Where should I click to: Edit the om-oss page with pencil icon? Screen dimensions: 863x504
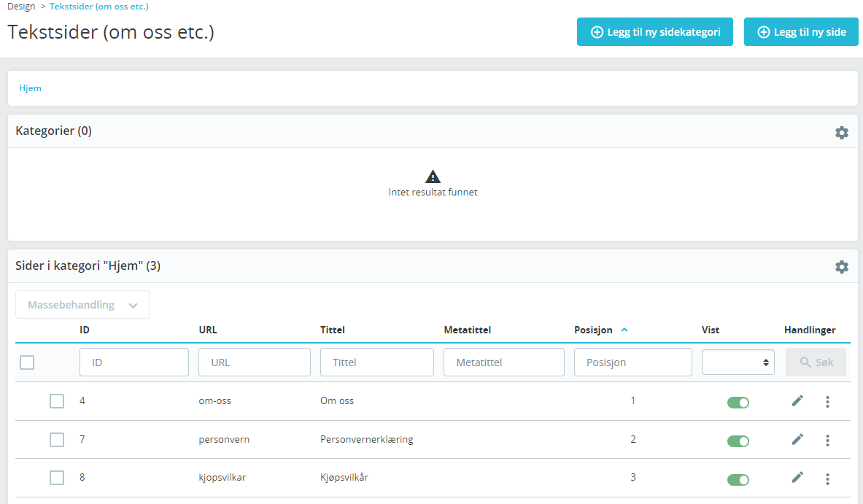coord(797,400)
